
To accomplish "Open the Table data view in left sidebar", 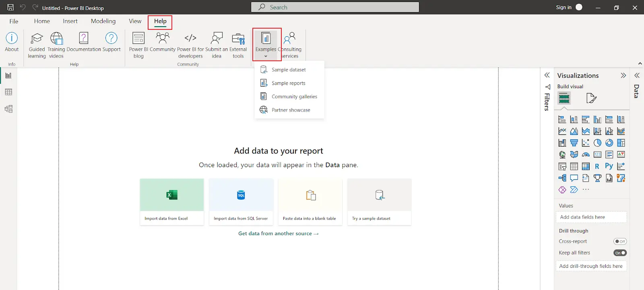I will pyautogui.click(x=8, y=92).
